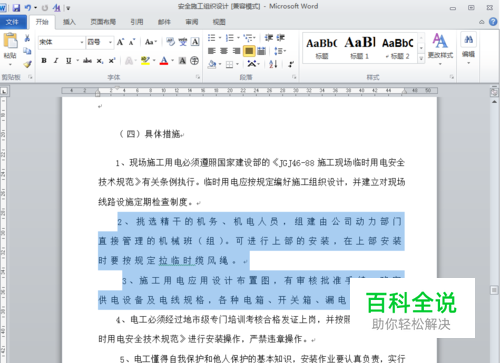Toggle subscript formatting
Screen dimensions: 500x363
(x=99, y=61)
